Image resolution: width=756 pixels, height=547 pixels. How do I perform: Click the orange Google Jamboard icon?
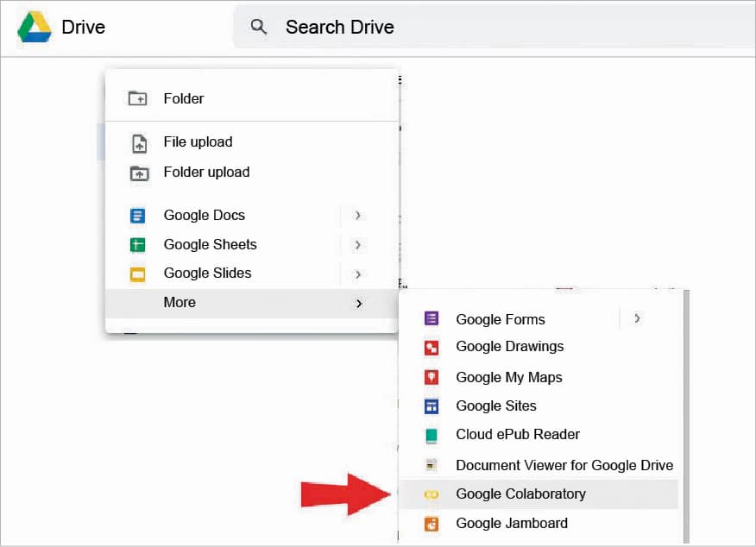click(x=432, y=524)
